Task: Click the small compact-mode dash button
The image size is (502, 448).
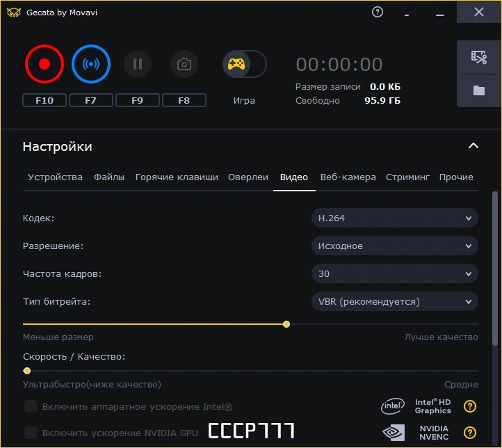Action: tap(407, 15)
